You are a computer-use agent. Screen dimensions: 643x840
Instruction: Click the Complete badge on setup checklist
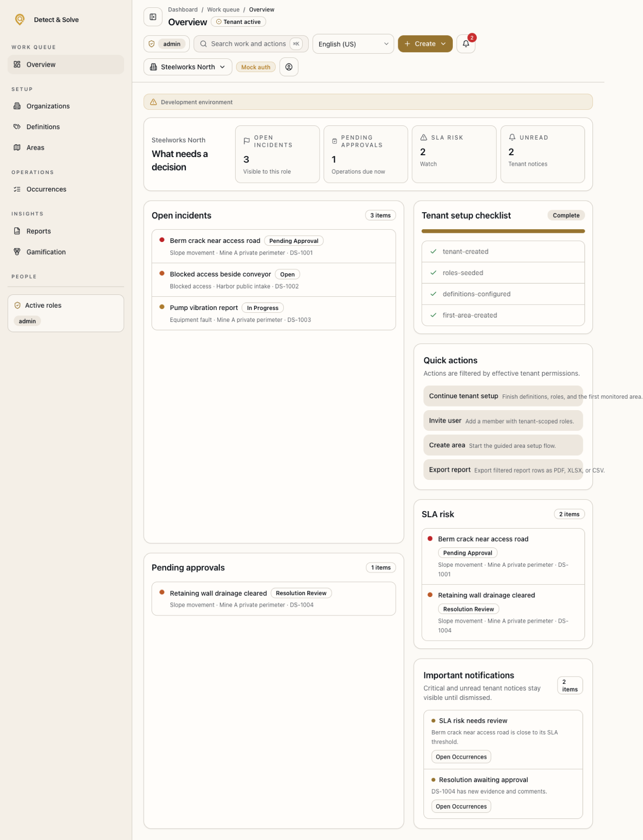(x=566, y=215)
